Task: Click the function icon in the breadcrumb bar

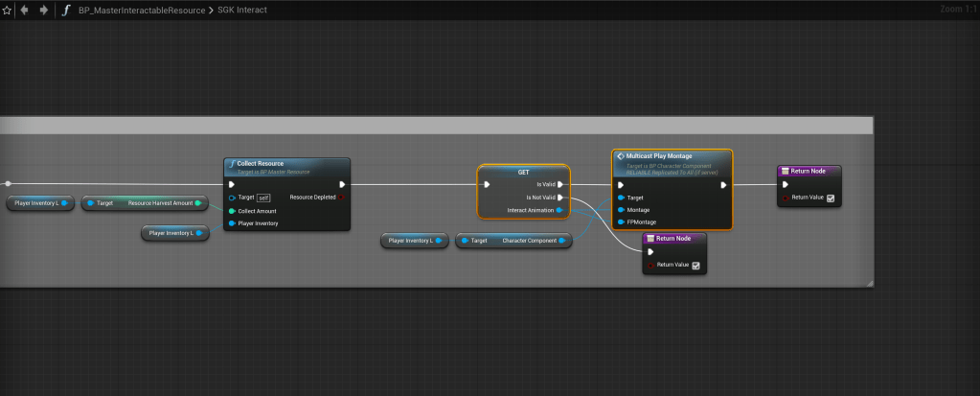Action: [x=66, y=10]
